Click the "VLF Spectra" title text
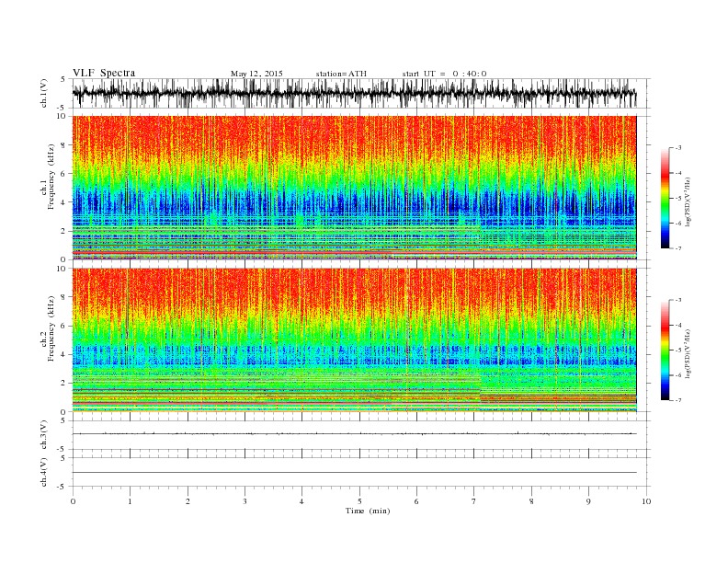Screen dimensions: 728x563 (104, 73)
